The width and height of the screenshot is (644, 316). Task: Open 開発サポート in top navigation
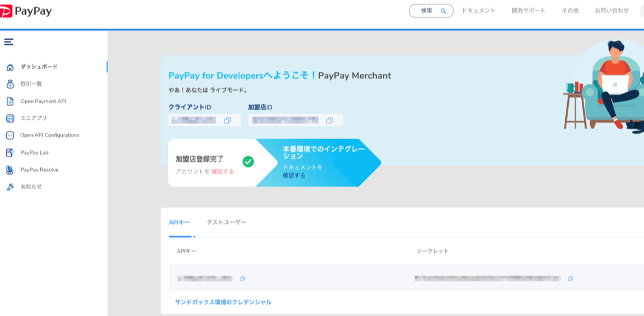click(x=529, y=11)
